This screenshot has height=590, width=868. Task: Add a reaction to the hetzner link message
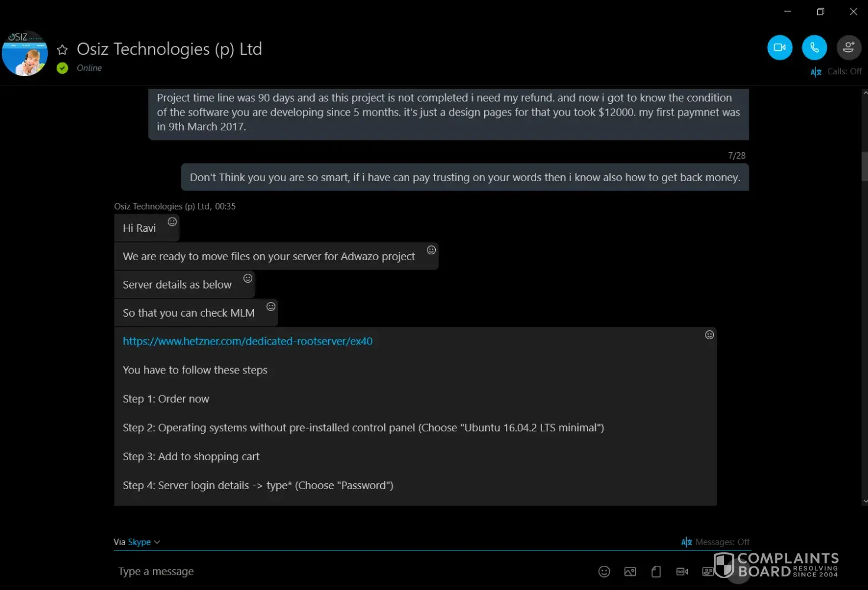click(x=710, y=335)
